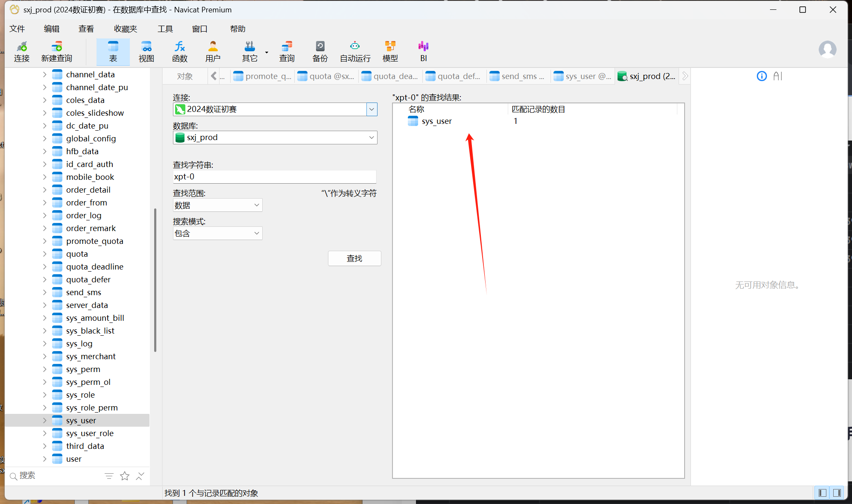
Task: Click the info icon in right panel
Action: click(x=761, y=76)
